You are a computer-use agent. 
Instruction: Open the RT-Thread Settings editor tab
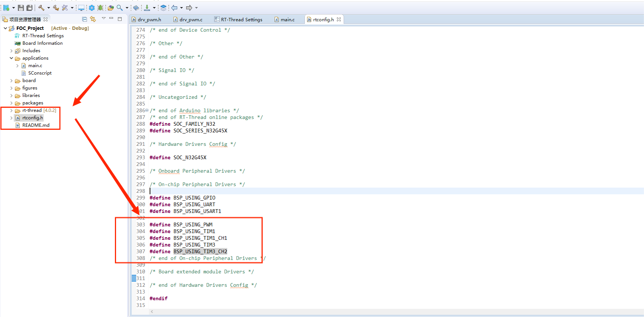coord(238,19)
